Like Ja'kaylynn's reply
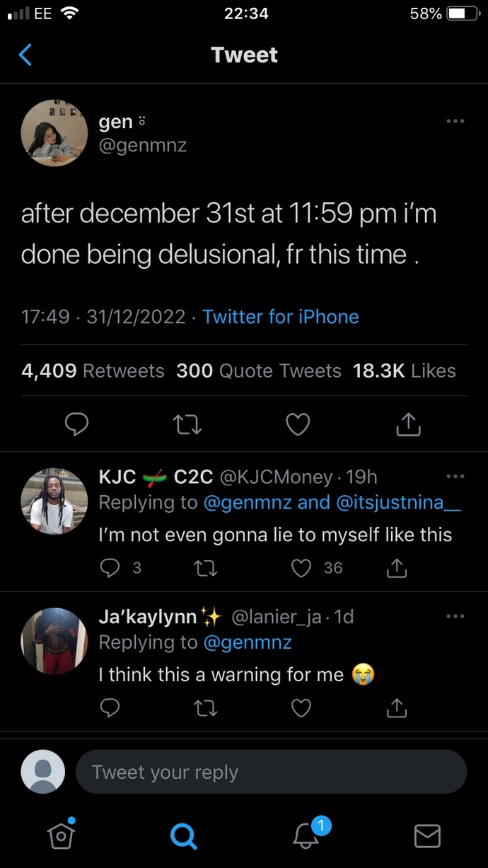Screen dimensions: 488x868 [x=301, y=707]
